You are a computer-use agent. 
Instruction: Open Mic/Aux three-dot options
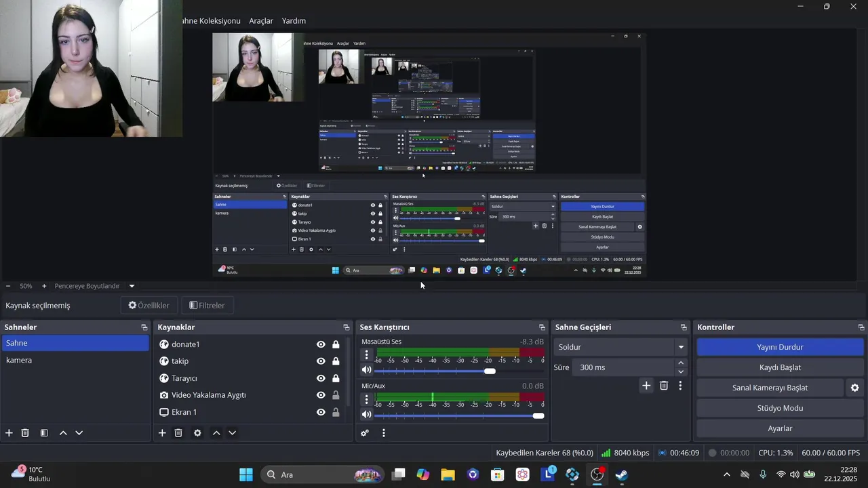[x=367, y=399]
